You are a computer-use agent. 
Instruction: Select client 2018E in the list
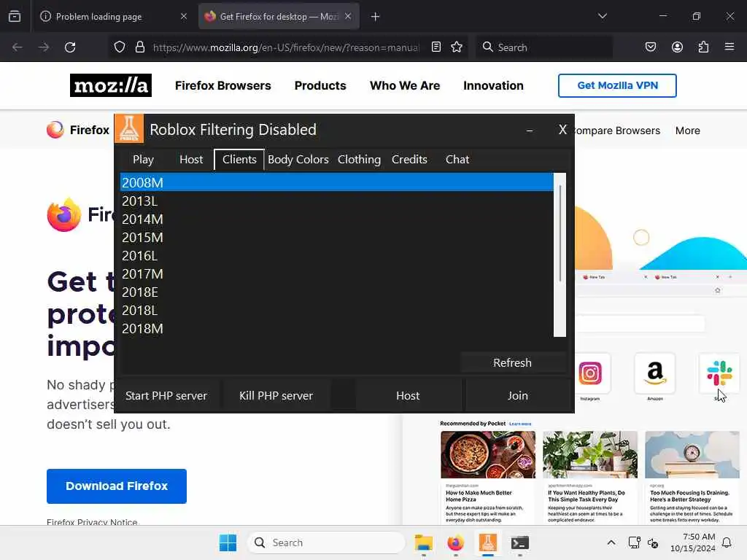[x=337, y=292]
